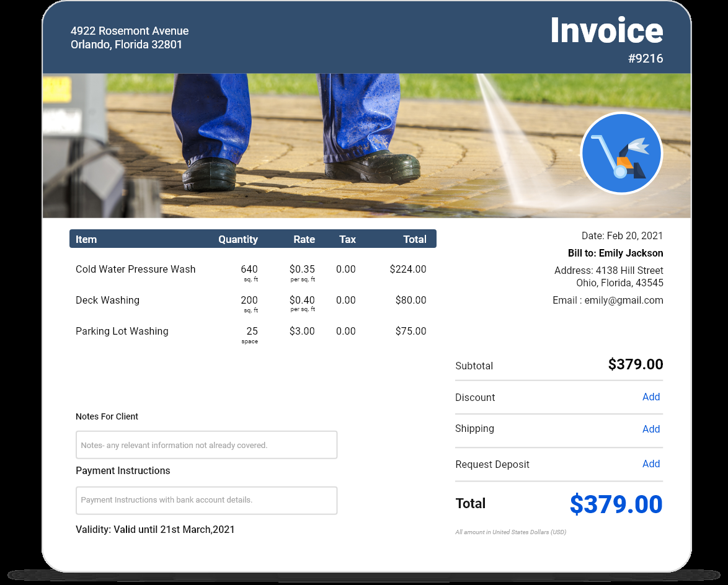Click the validity date text

pos(155,529)
